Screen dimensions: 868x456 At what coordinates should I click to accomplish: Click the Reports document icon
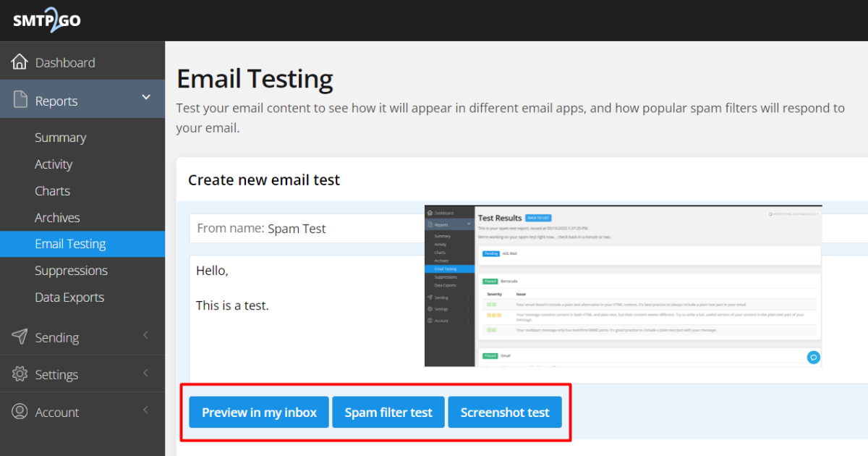tap(20, 100)
